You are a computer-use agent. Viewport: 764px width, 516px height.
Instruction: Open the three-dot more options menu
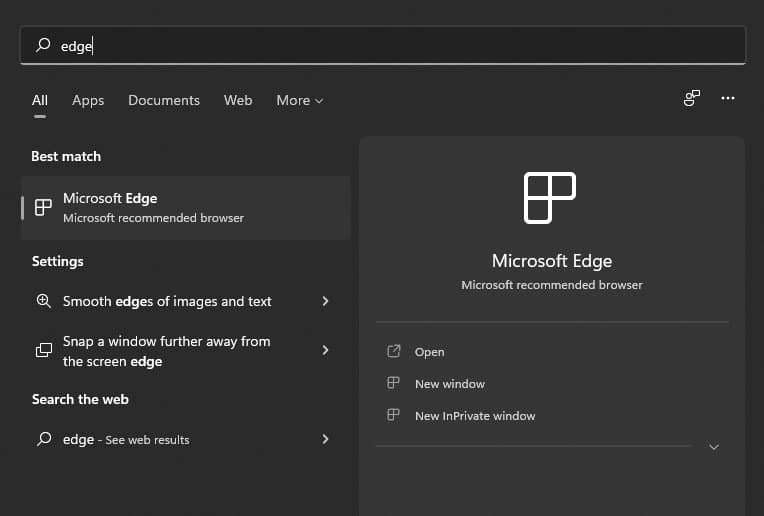click(728, 98)
